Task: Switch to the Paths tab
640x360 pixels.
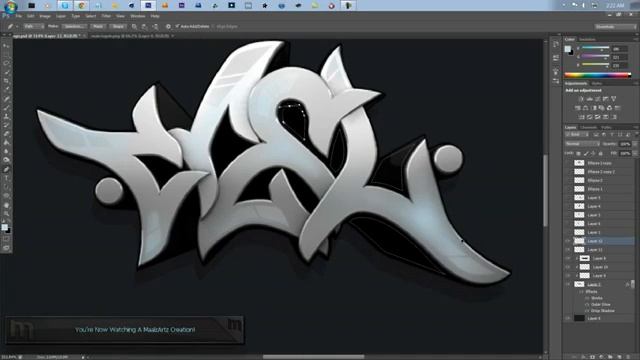Action: click(606, 127)
